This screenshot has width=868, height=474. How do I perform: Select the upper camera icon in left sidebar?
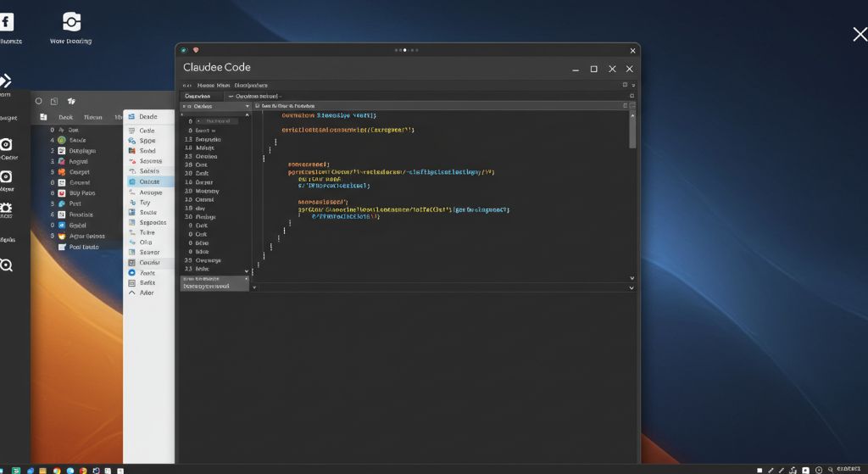click(6, 144)
